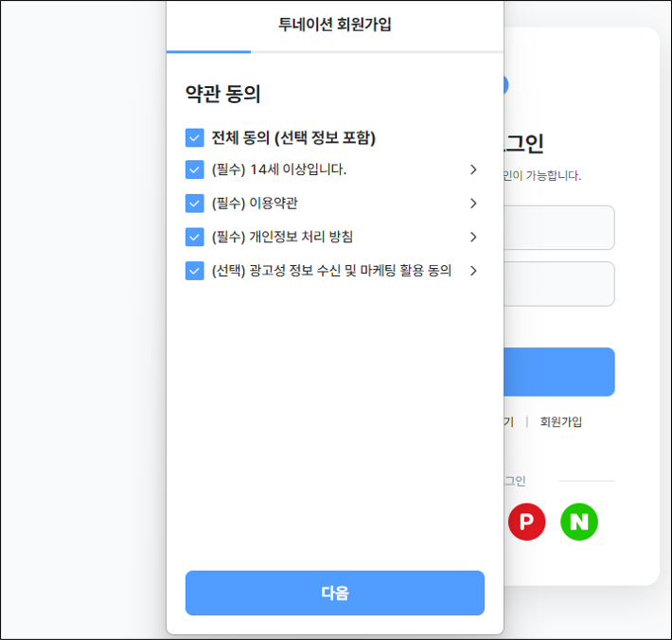This screenshot has width=672, height=640.
Task: Expand details for 14세 이상입니다 chevron
Action: click(473, 169)
